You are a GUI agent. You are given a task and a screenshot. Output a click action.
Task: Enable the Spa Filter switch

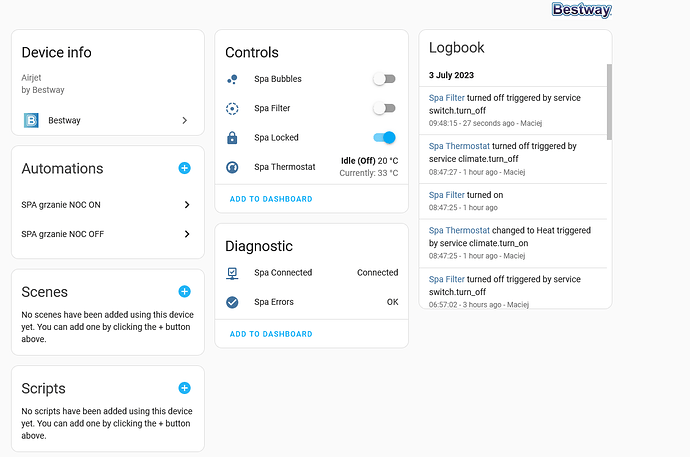(x=384, y=108)
